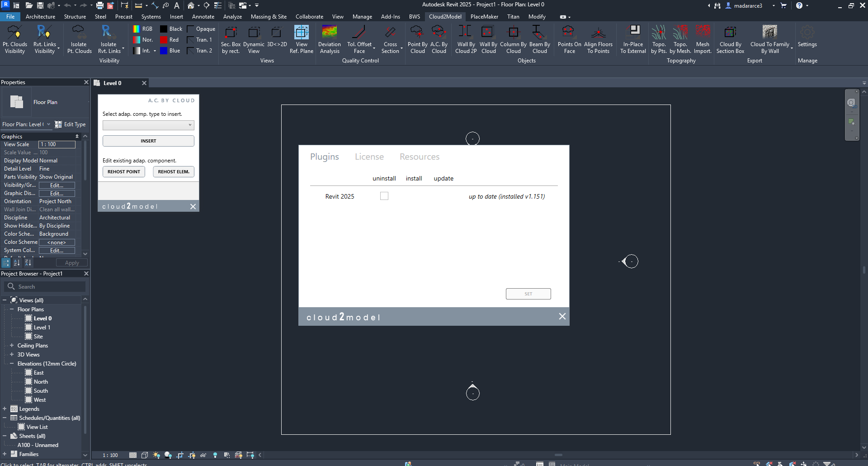Open In-Place To External tool

pos(633,40)
